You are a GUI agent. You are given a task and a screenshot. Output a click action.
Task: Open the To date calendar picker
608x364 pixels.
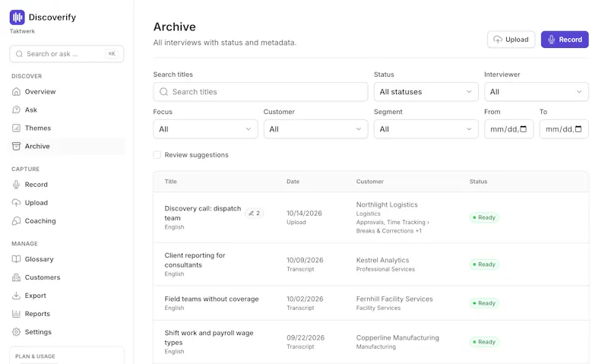pyautogui.click(x=578, y=129)
